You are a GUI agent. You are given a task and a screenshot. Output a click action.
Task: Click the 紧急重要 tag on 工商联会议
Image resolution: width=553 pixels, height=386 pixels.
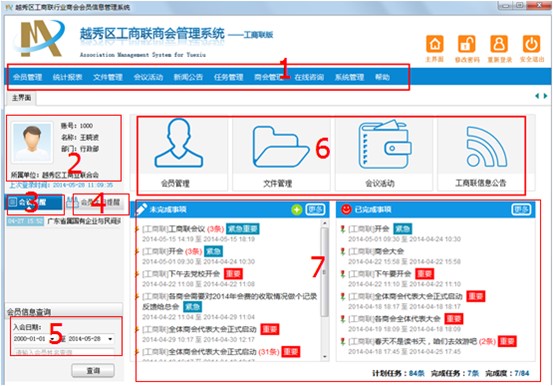pyautogui.click(x=243, y=229)
